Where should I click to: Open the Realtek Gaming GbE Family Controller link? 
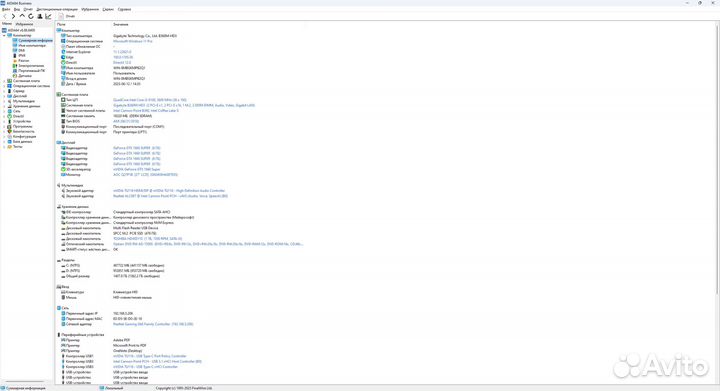coord(153,324)
